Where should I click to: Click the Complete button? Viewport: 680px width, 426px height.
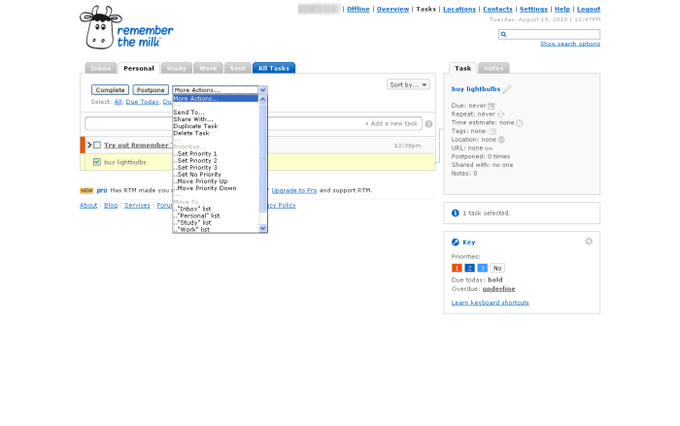coord(110,90)
